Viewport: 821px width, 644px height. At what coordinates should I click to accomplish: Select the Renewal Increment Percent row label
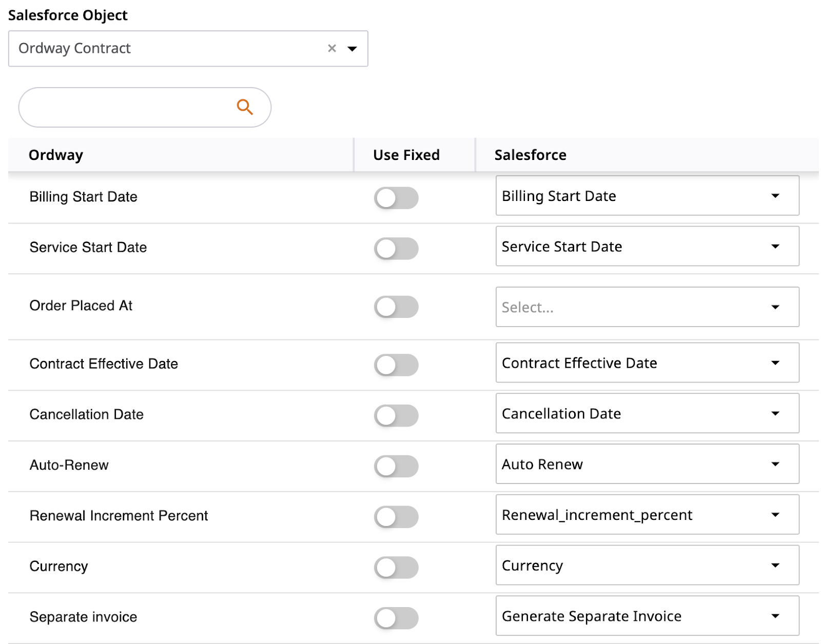tap(119, 515)
